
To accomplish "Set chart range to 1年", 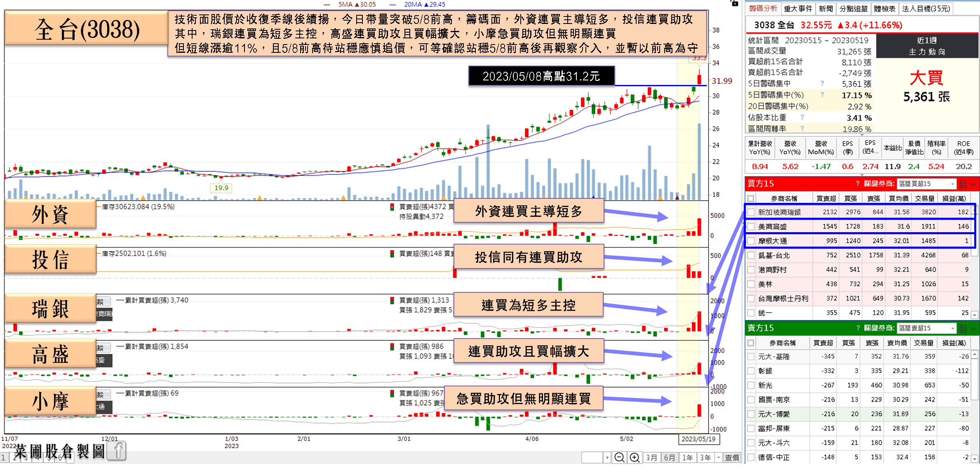I will click(x=687, y=457).
